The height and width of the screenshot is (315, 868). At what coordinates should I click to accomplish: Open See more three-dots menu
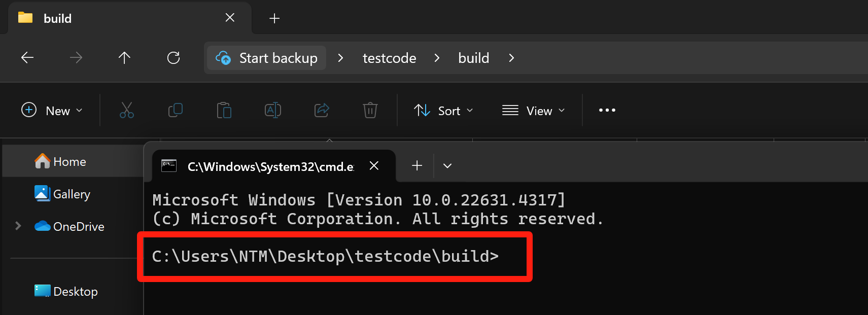pos(607,110)
